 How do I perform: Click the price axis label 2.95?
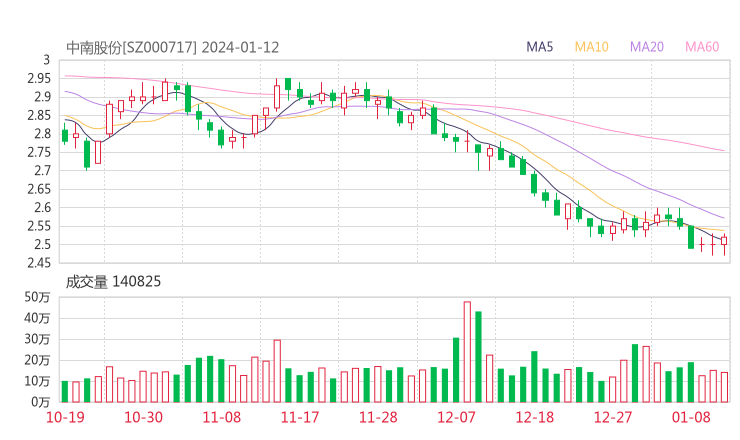(39, 79)
